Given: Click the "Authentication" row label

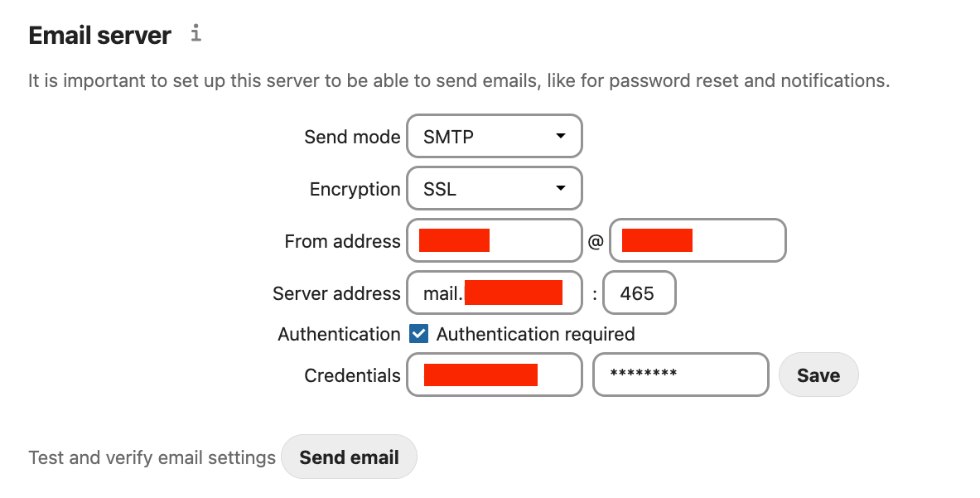Looking at the screenshot, I should coord(339,334).
